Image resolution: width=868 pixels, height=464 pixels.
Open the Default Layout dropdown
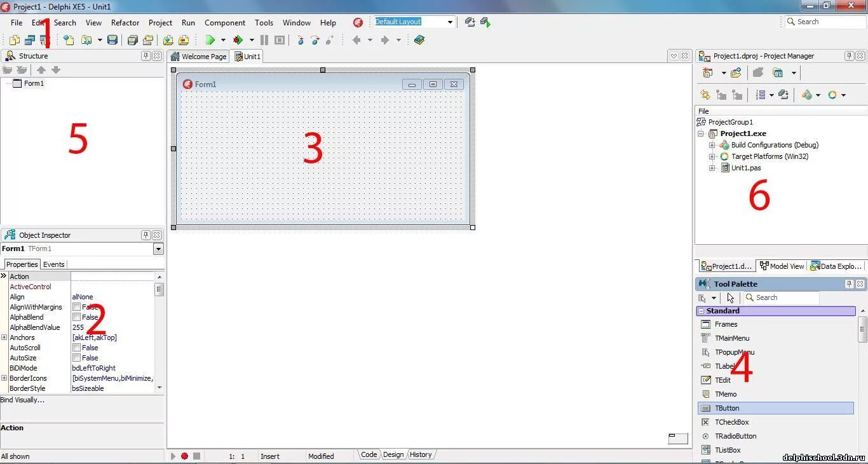[450, 22]
